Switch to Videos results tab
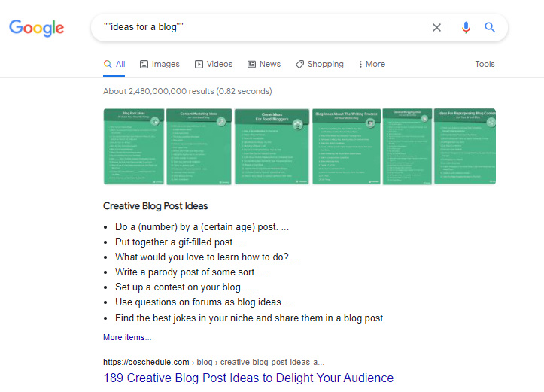544x392 pixels. [x=214, y=65]
